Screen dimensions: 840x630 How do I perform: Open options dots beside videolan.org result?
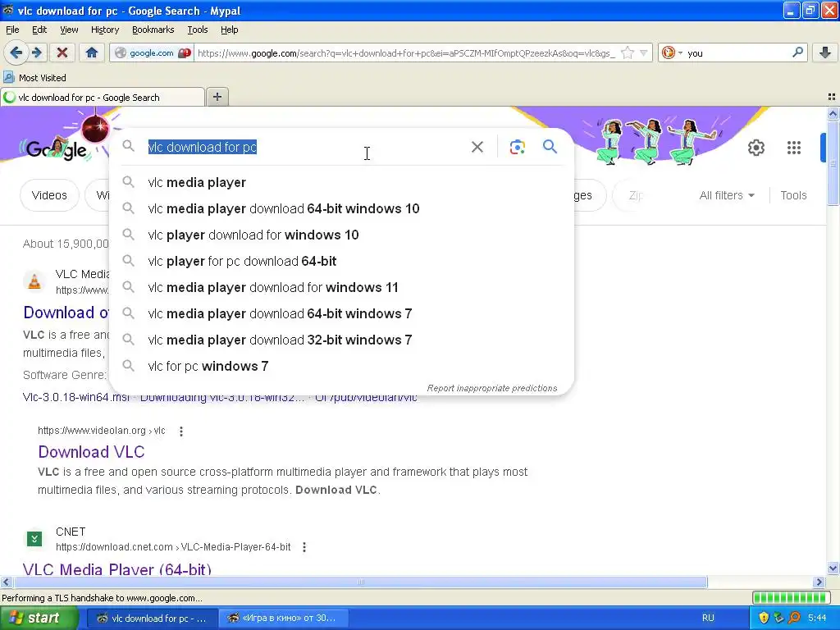[181, 431]
